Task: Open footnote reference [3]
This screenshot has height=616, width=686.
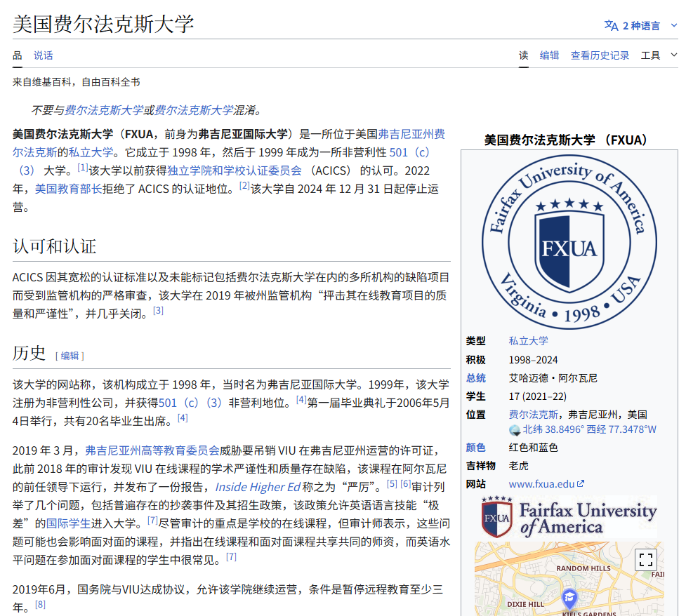Action: pyautogui.click(x=159, y=310)
